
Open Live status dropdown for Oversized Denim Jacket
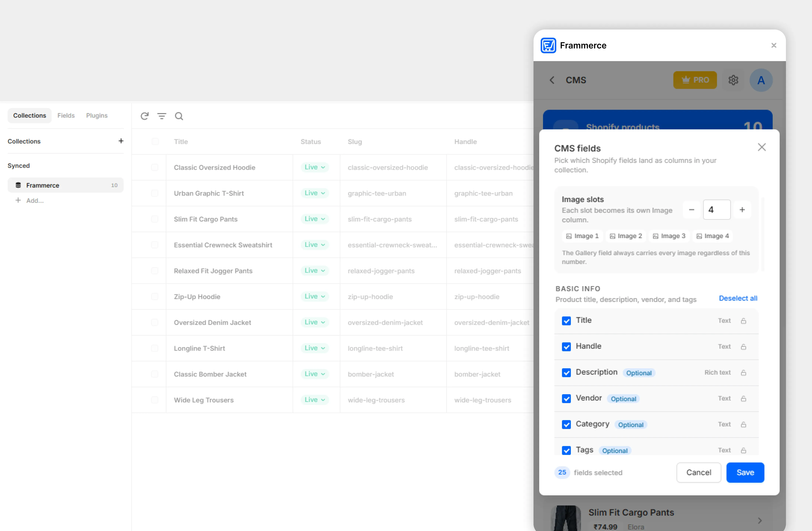(x=315, y=322)
